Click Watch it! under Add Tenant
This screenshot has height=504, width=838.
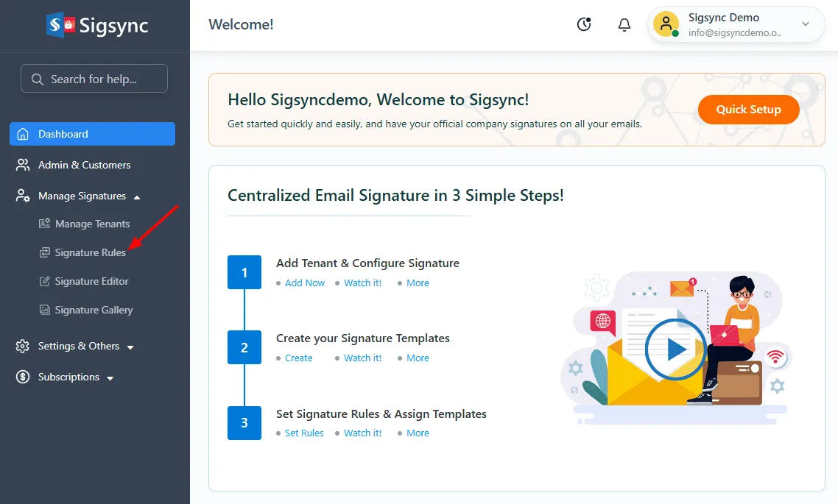(362, 283)
